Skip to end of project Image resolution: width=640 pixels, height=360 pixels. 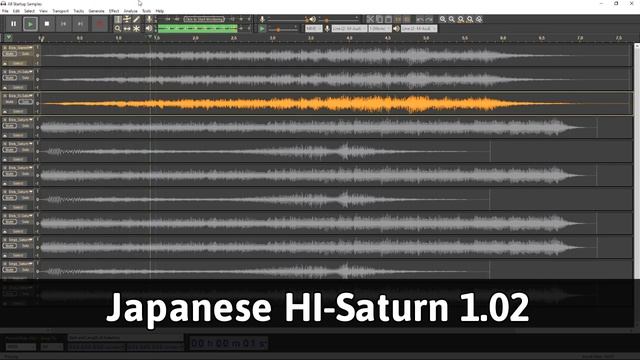[x=80, y=24]
